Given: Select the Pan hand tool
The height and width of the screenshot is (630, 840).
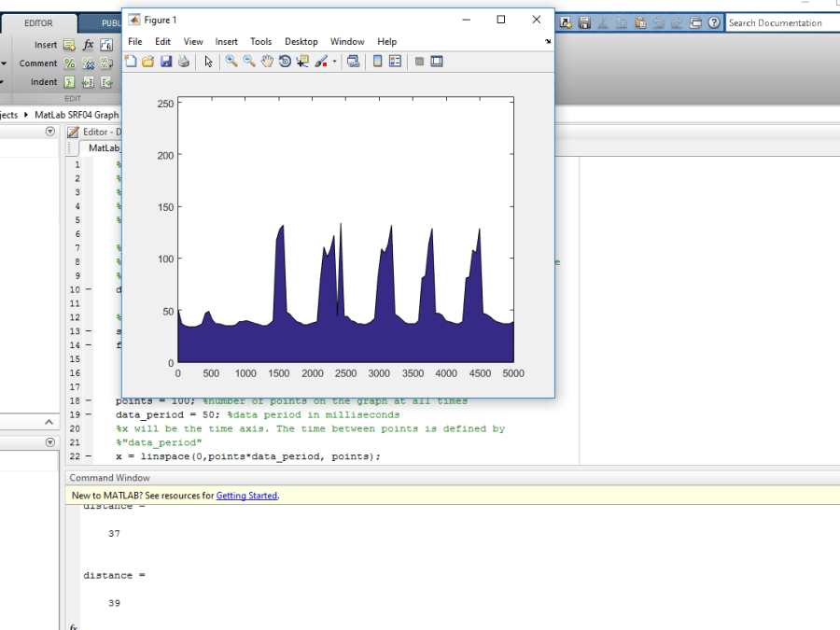Looking at the screenshot, I should pos(267,61).
